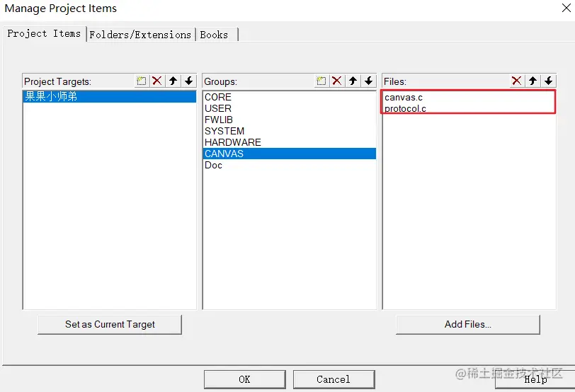Move project target up arrow
The width and height of the screenshot is (575, 392).
coord(173,81)
